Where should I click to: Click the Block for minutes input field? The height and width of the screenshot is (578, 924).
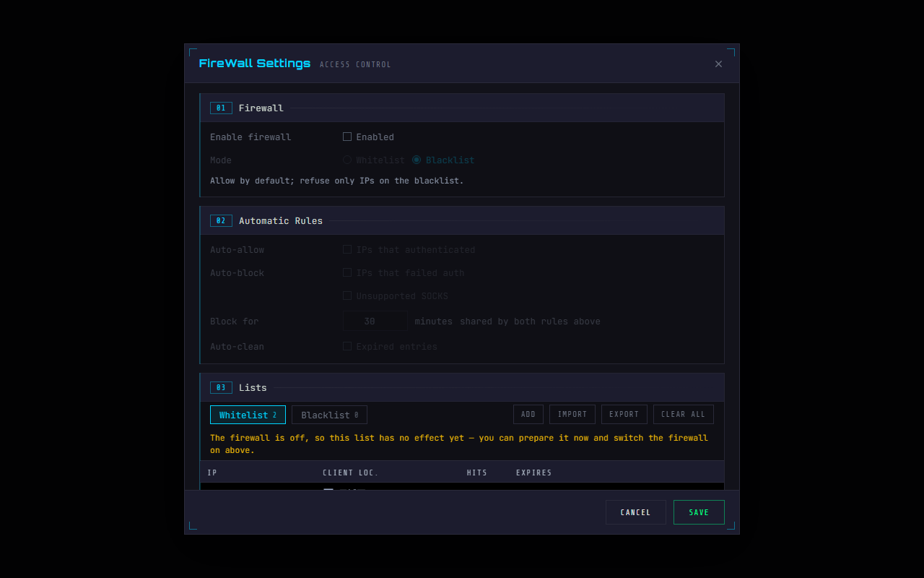click(x=375, y=322)
